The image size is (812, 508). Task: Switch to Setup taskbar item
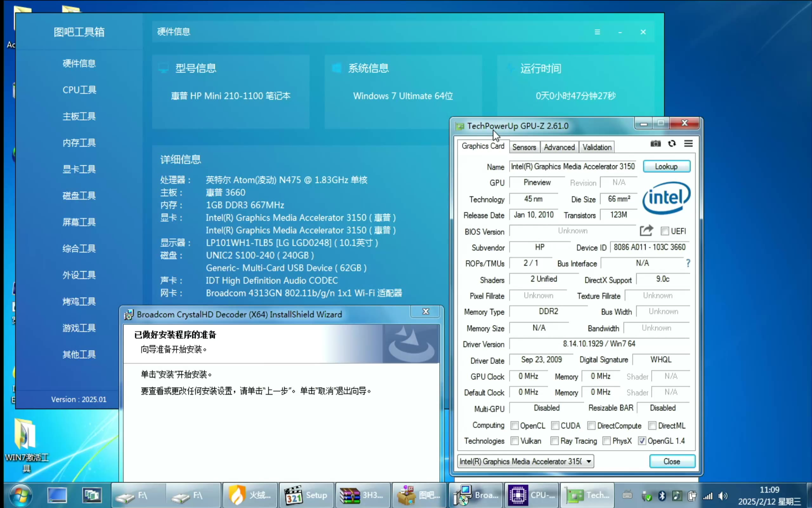click(x=306, y=495)
